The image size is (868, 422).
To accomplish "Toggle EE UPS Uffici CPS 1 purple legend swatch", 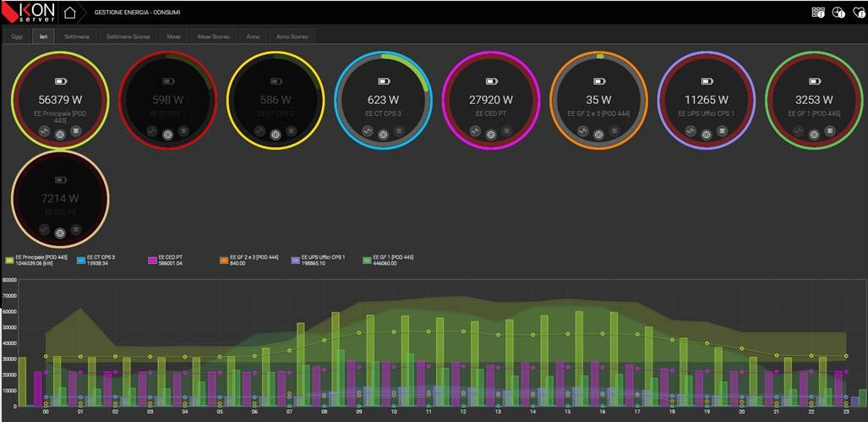I will click(x=296, y=260).
